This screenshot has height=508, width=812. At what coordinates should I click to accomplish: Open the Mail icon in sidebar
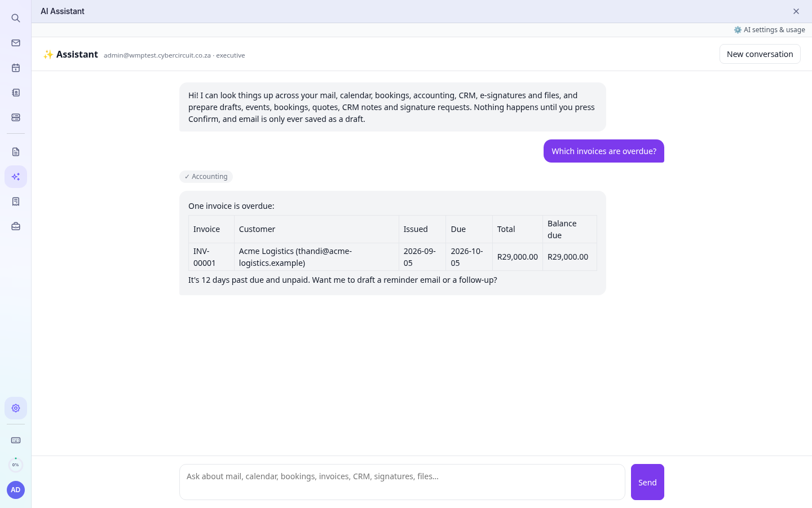coord(16,43)
